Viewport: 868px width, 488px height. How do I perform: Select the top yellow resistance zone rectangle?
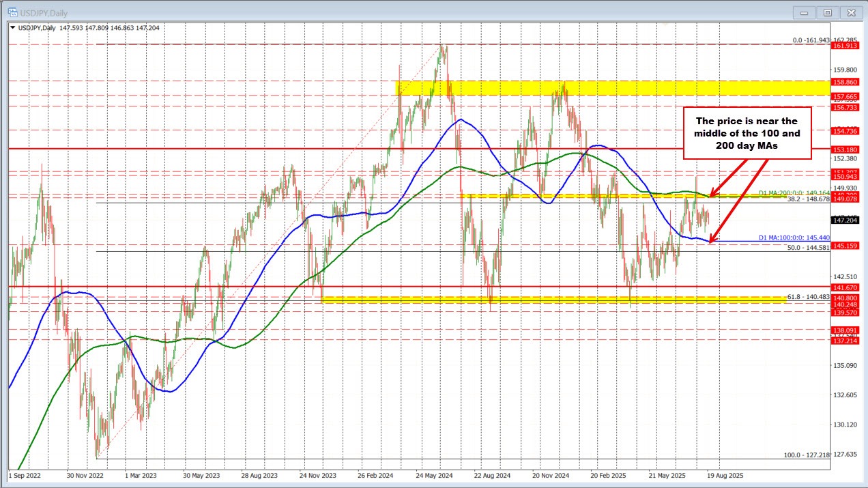tap(611, 87)
